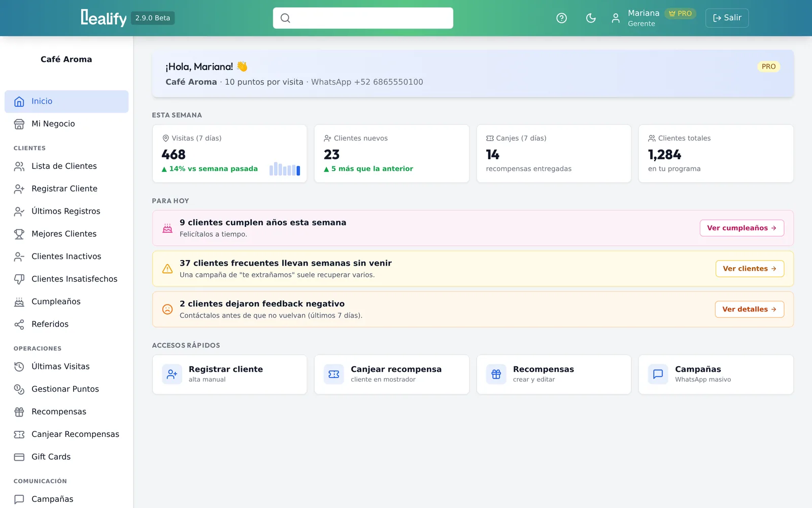Click Ver cumpleaños button

click(x=741, y=228)
